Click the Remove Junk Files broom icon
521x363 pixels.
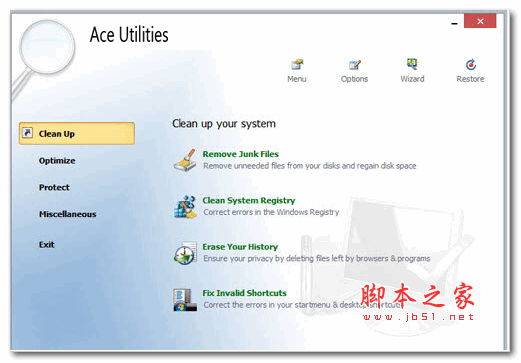click(x=185, y=160)
